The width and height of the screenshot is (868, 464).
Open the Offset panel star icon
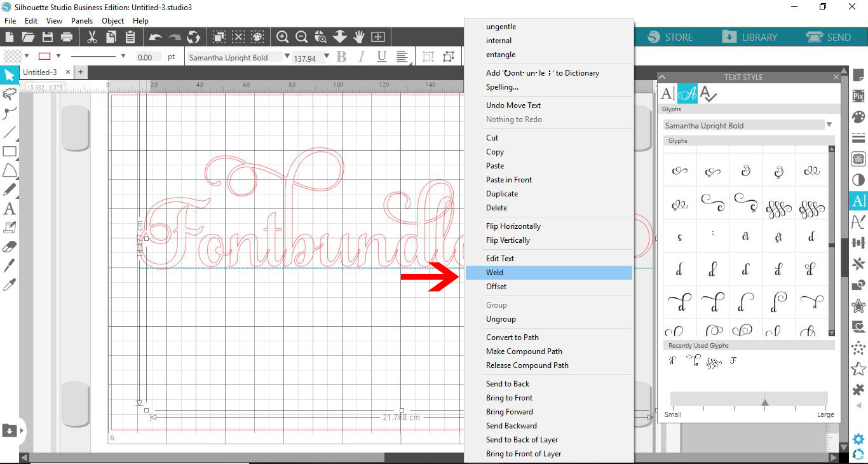pos(858,306)
